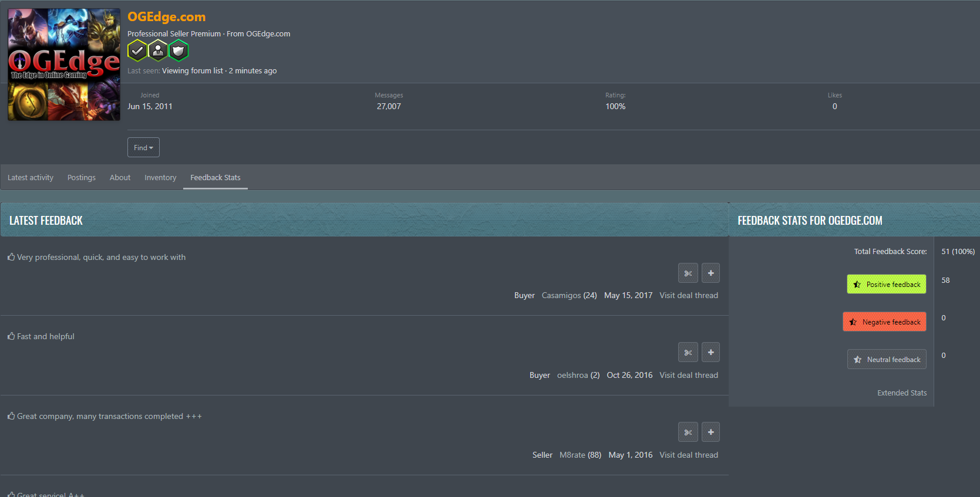The height and width of the screenshot is (497, 980).
Task: Visit deal thread for Oct 26, 2016
Action: [x=689, y=375]
